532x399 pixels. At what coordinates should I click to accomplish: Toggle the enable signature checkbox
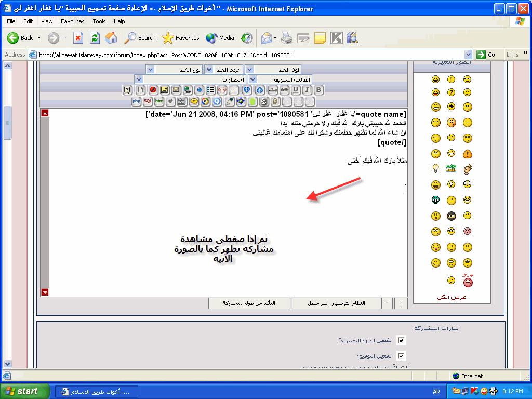[x=401, y=356]
